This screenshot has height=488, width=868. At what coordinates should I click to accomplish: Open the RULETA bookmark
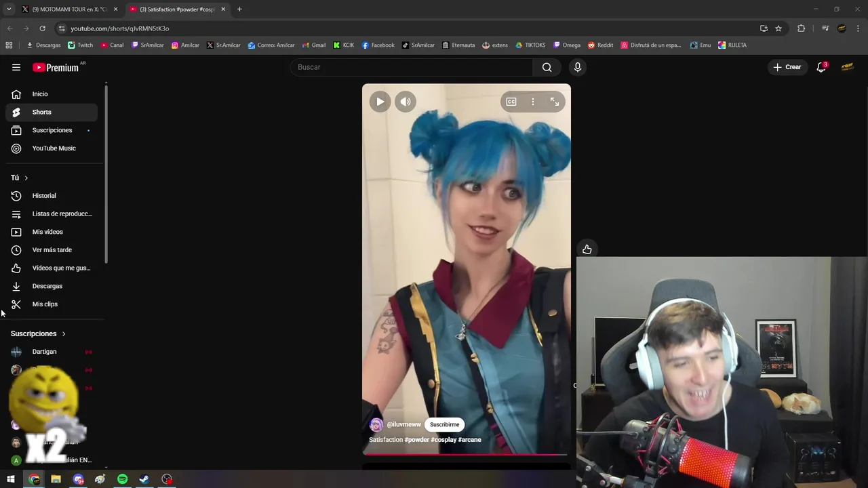coord(732,45)
